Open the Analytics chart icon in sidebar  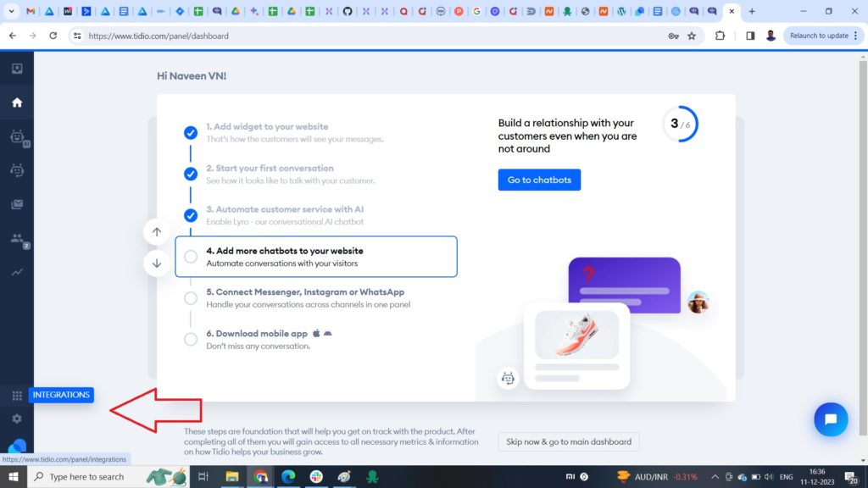[17, 272]
